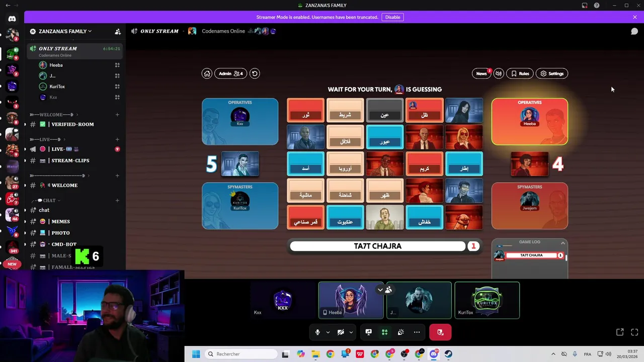Viewport: 644px width, 362px height.
Task: Open the chat thread icon in call header
Action: point(634,31)
